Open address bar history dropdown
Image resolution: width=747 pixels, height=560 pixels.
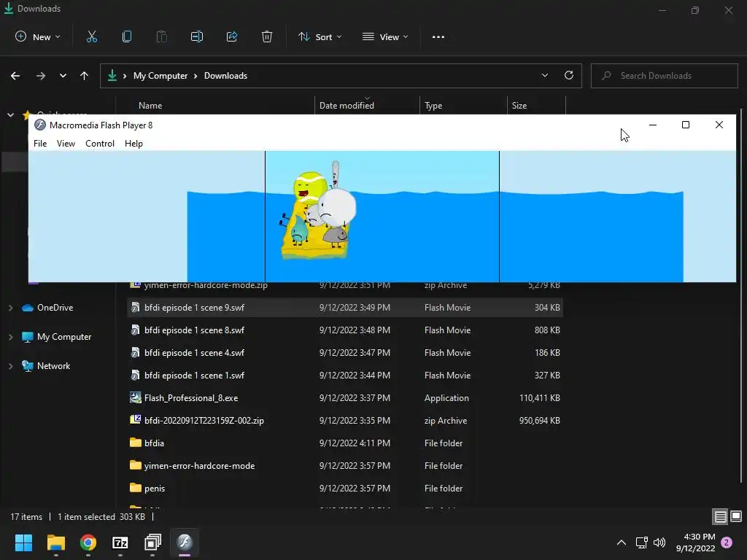(x=544, y=75)
